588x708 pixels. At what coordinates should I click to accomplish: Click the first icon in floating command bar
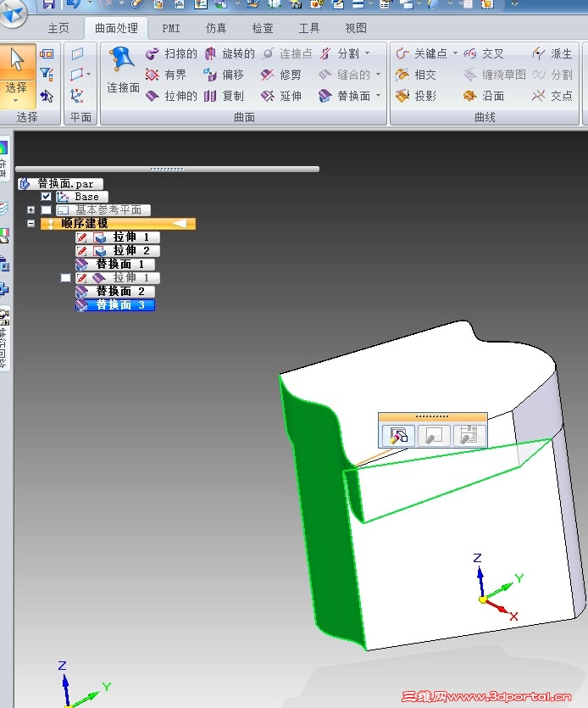(398, 436)
